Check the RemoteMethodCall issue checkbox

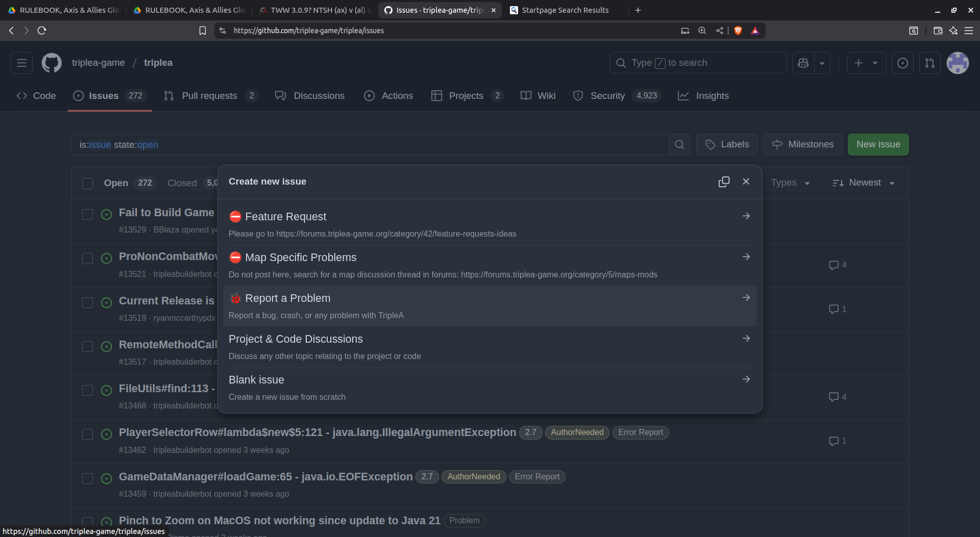tap(87, 346)
